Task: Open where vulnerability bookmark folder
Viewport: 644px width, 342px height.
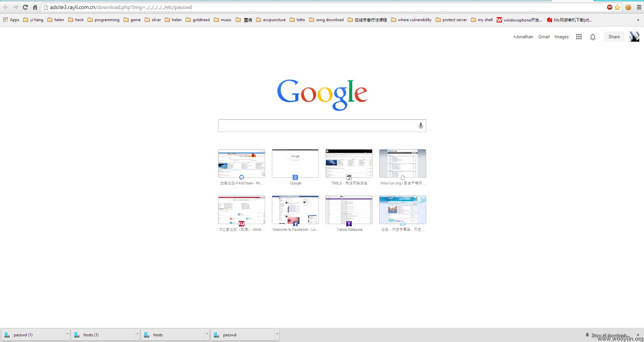Action: [x=411, y=20]
